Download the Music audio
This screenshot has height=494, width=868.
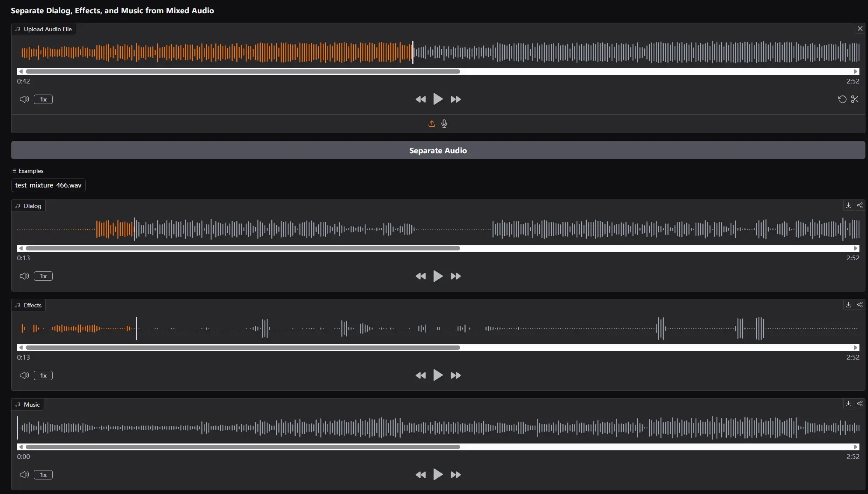848,404
